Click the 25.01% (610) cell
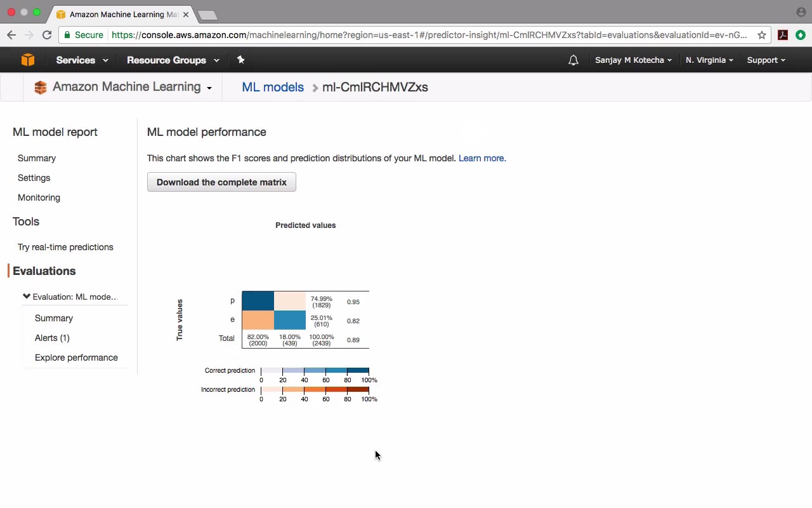Viewport: 812px width, 508px height. [321, 321]
